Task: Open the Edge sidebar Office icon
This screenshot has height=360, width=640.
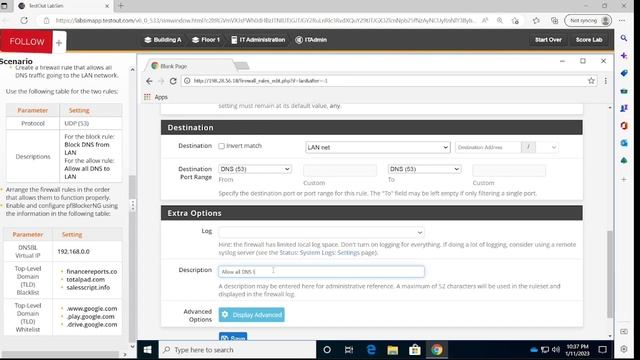Action: tap(624, 125)
